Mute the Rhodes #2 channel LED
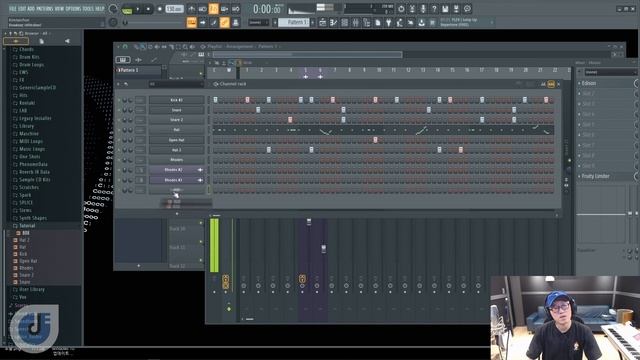640x360 pixels. [x=119, y=170]
